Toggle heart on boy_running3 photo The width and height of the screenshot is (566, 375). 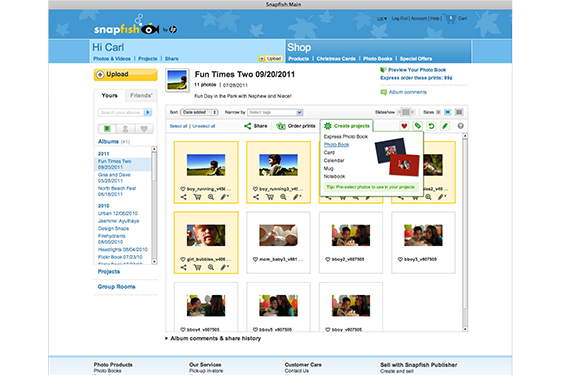pyautogui.click(x=255, y=189)
